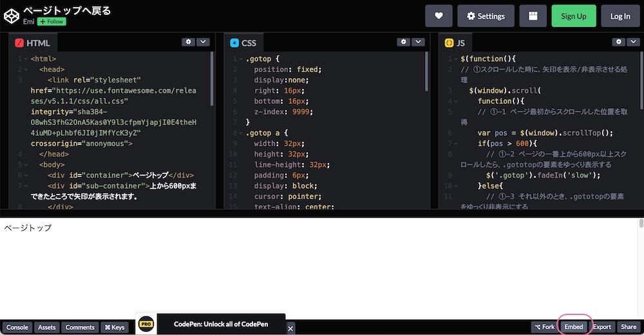The height and width of the screenshot is (335, 644).
Task: Open the Export menu
Action: pyautogui.click(x=602, y=327)
